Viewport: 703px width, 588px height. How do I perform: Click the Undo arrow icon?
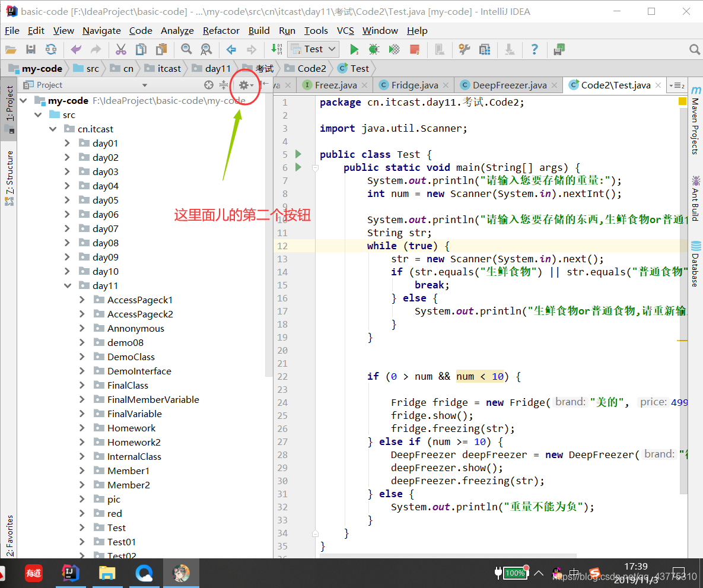[76, 49]
